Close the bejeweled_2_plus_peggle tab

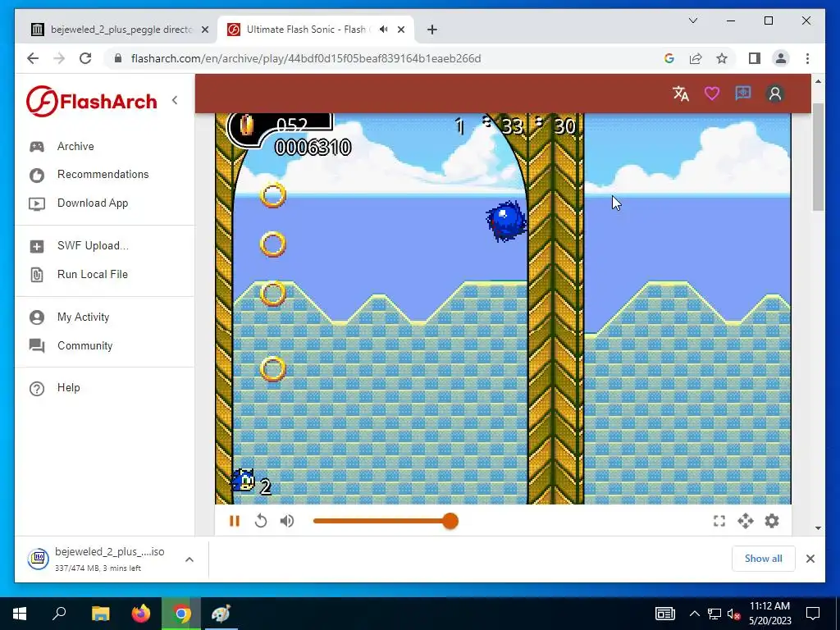(x=204, y=30)
